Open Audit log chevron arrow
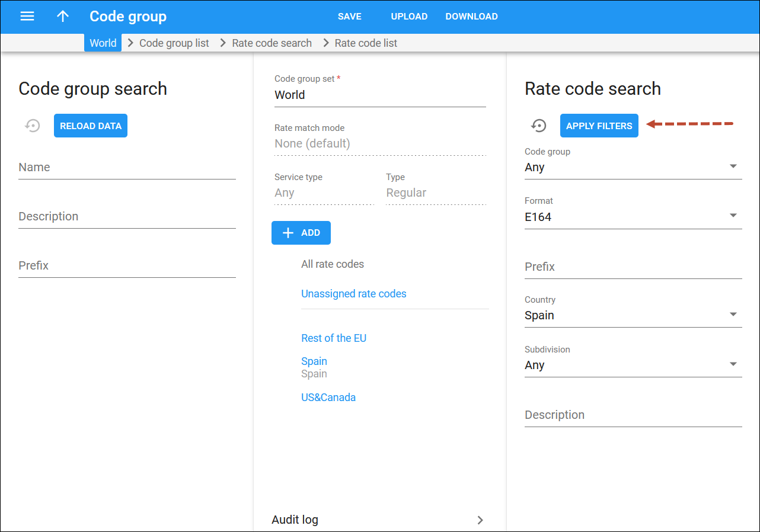760x532 pixels. coord(480,520)
